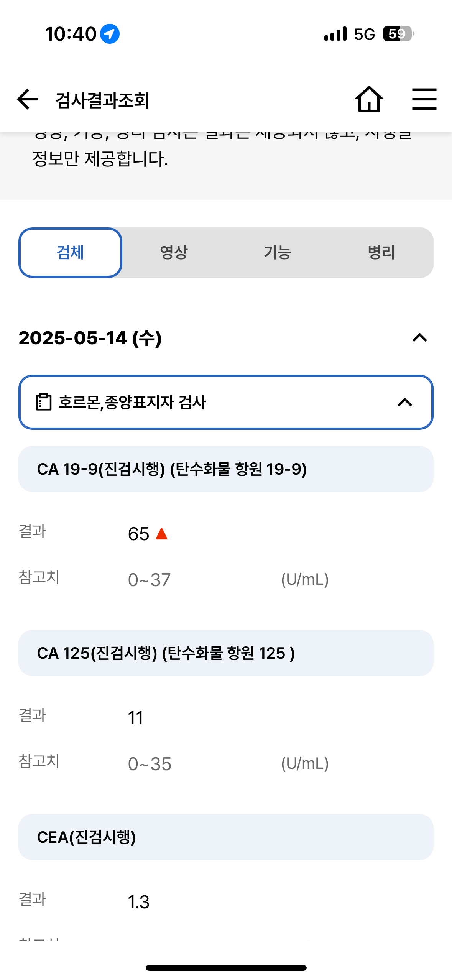452x980 pixels.
Task: Go to home via house icon
Action: [x=369, y=99]
